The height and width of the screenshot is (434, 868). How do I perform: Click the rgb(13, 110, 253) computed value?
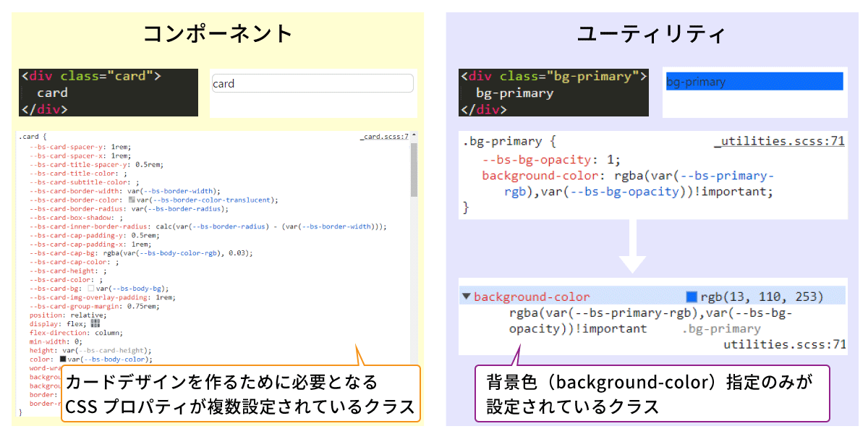coord(762,297)
